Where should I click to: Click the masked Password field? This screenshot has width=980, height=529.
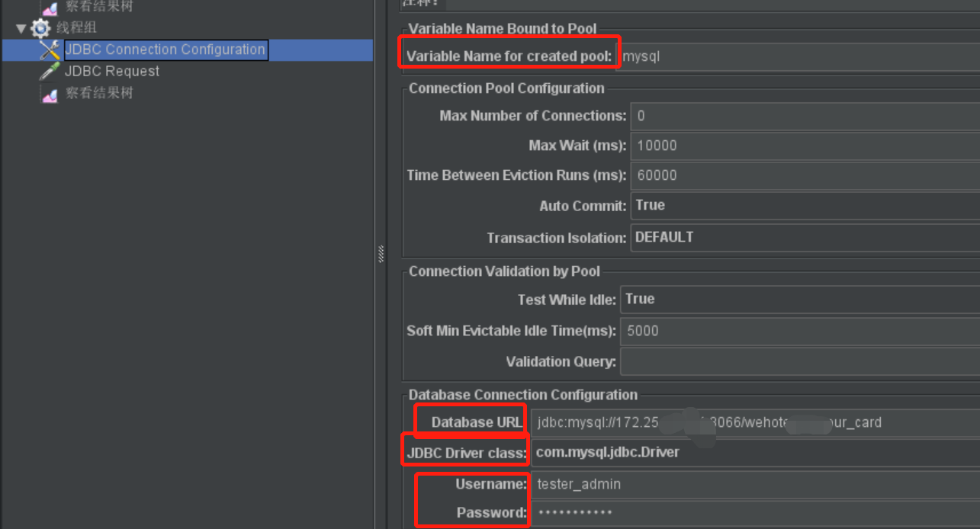click(755, 513)
